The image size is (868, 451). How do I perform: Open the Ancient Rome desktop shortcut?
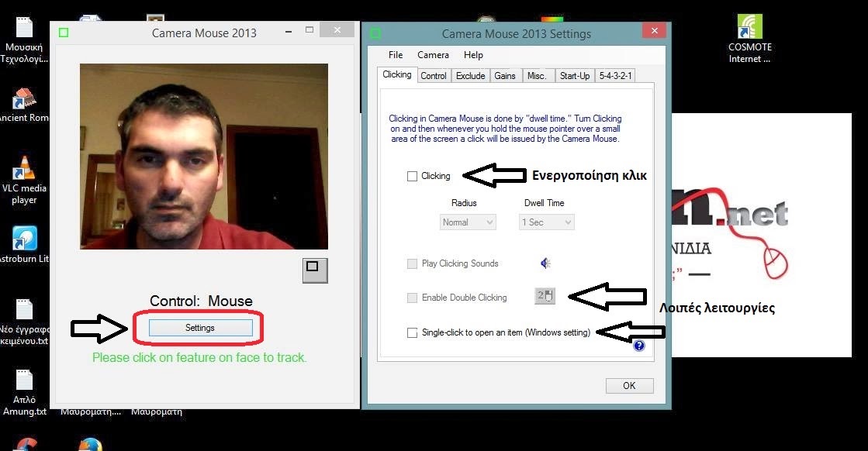[24, 105]
